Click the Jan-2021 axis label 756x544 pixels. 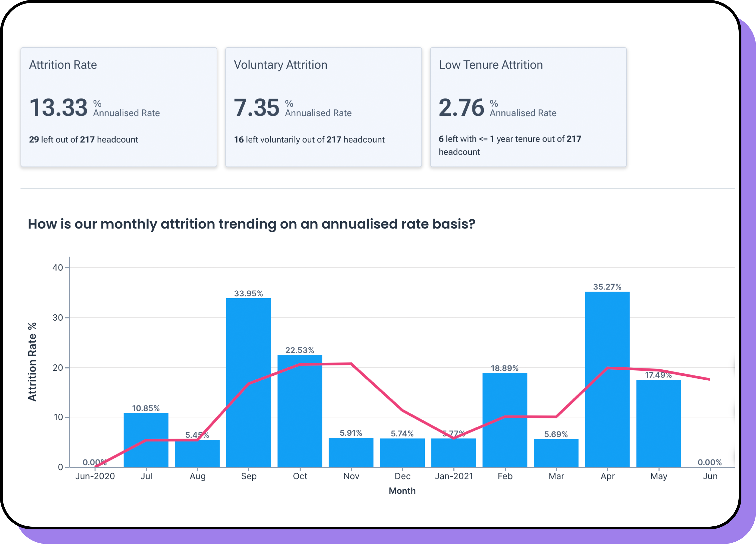pyautogui.click(x=454, y=476)
